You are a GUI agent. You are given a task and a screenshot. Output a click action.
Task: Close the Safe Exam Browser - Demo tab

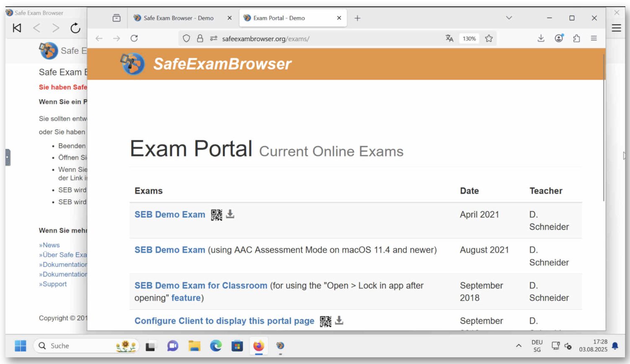tap(229, 18)
